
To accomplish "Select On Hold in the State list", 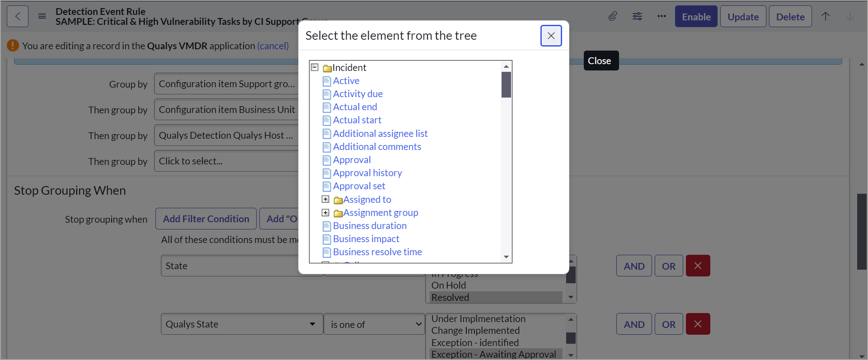I will 496,285.
